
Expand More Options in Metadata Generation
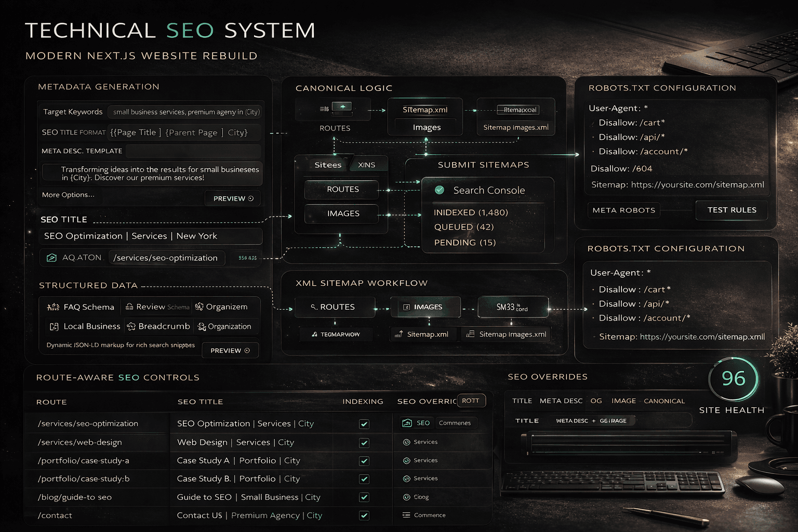(x=68, y=195)
